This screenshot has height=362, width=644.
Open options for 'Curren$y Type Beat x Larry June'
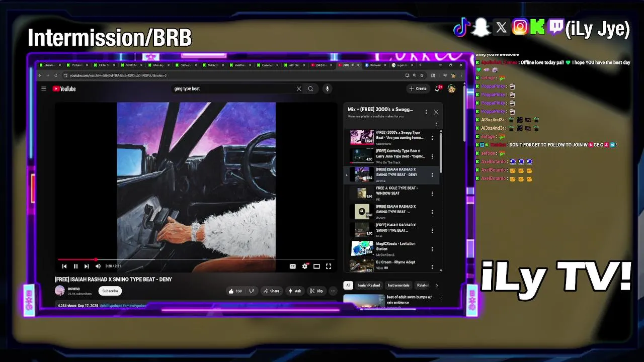coord(432,156)
